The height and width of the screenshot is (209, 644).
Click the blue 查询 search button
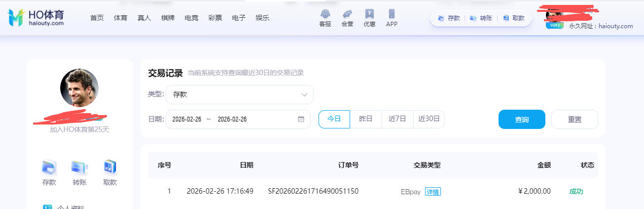coord(522,119)
